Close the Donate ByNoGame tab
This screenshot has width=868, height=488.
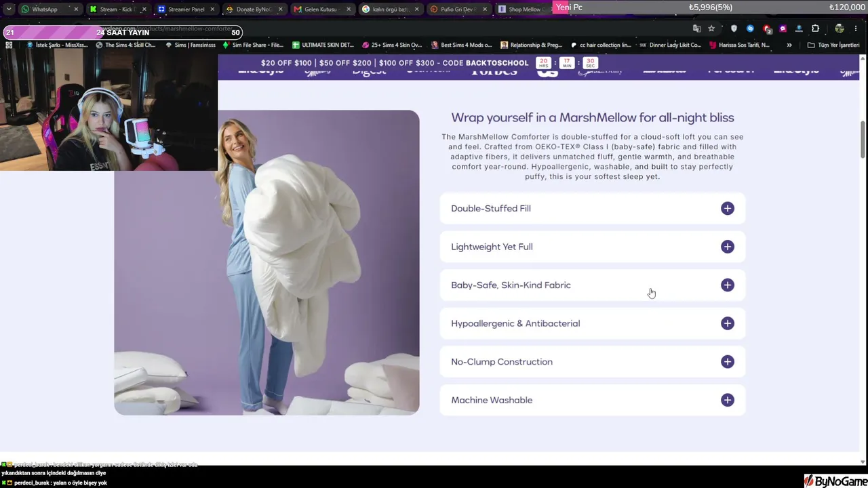pos(281,9)
